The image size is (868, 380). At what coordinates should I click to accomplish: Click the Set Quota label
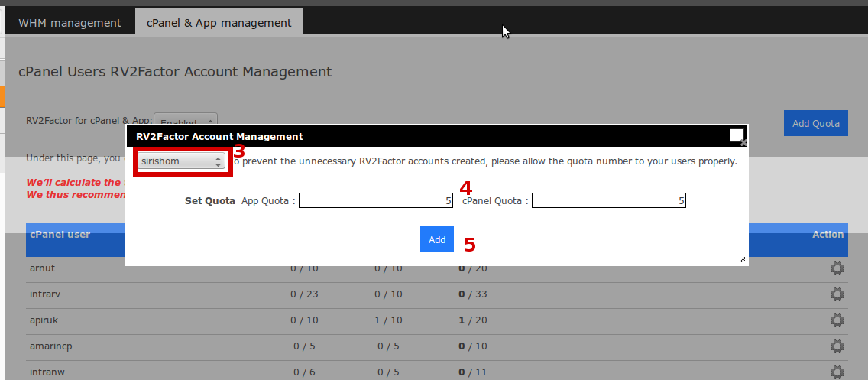210,200
